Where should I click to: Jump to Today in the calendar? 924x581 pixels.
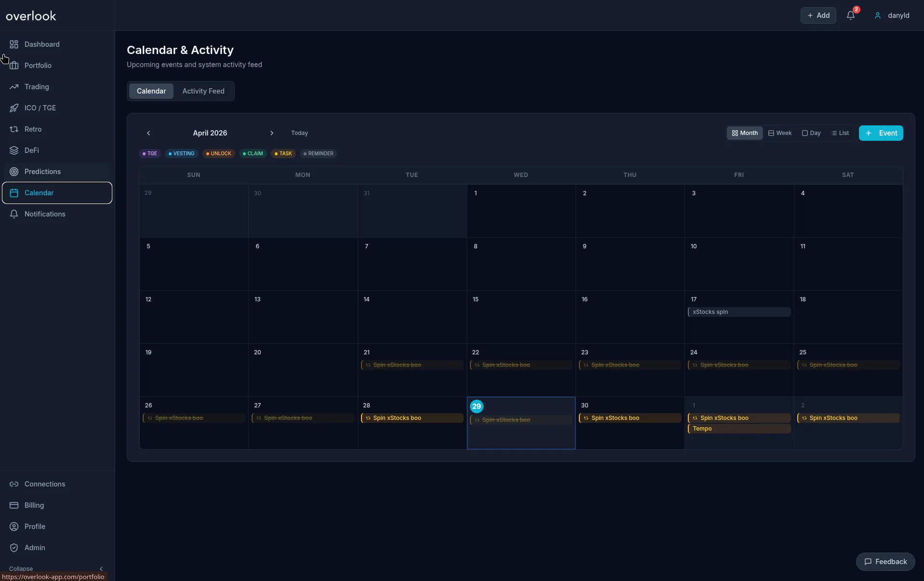tap(299, 133)
